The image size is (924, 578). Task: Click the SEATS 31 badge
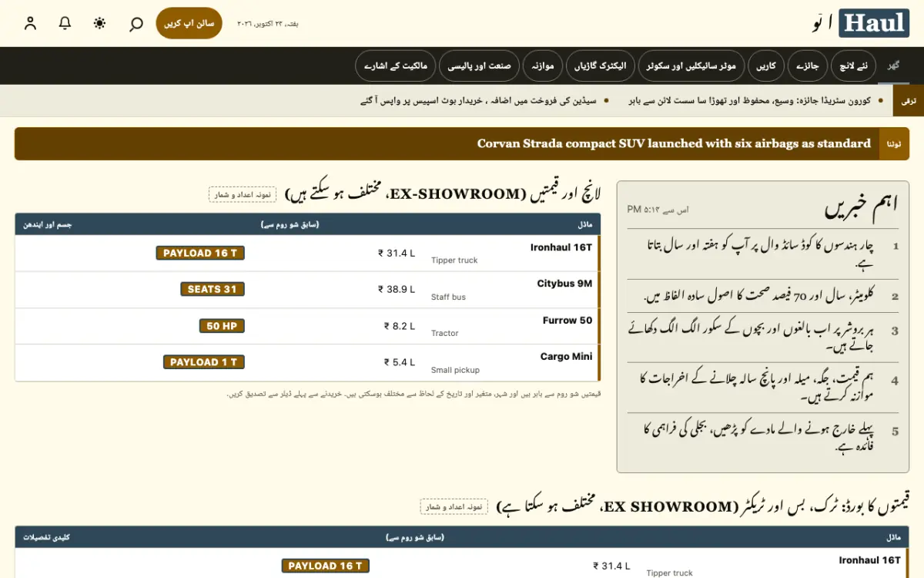[213, 289]
